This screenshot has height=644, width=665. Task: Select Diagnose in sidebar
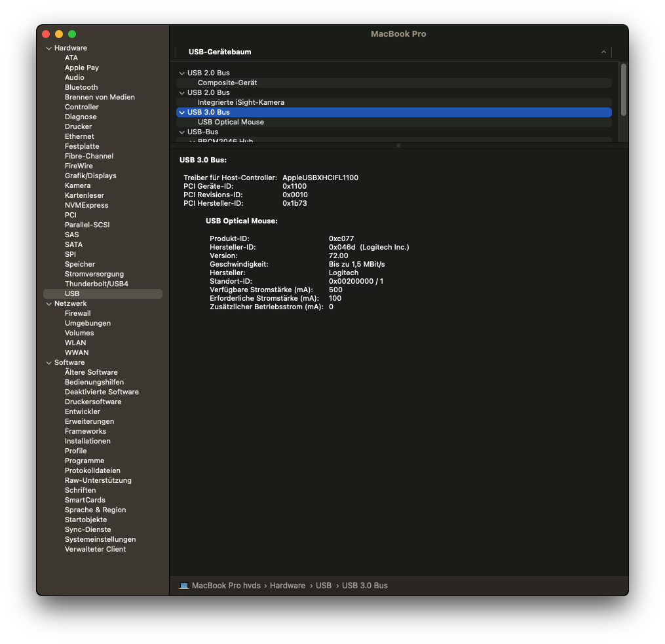pyautogui.click(x=81, y=117)
